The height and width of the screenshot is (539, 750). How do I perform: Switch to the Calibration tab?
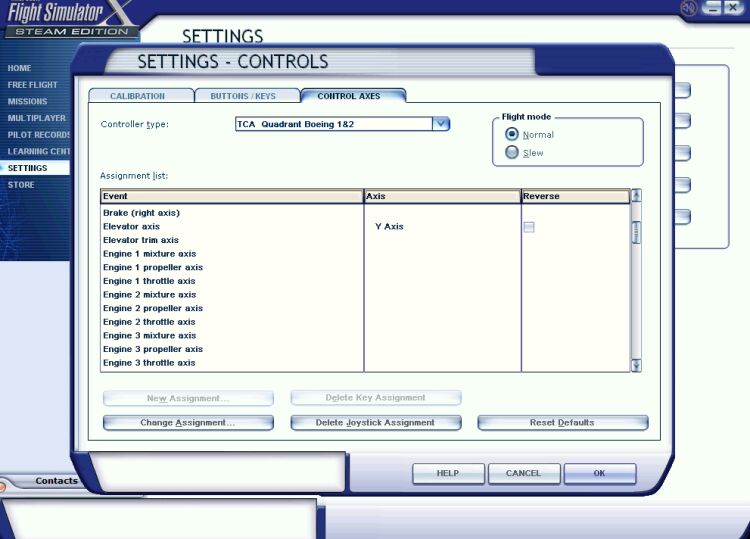tap(142, 96)
